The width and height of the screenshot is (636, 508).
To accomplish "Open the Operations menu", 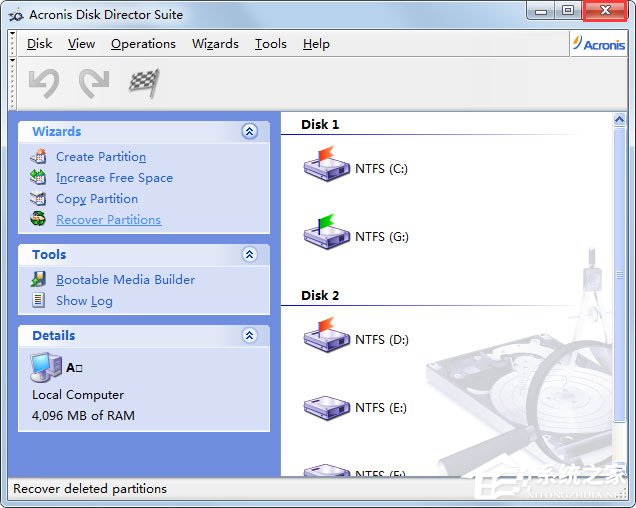I will pyautogui.click(x=143, y=44).
